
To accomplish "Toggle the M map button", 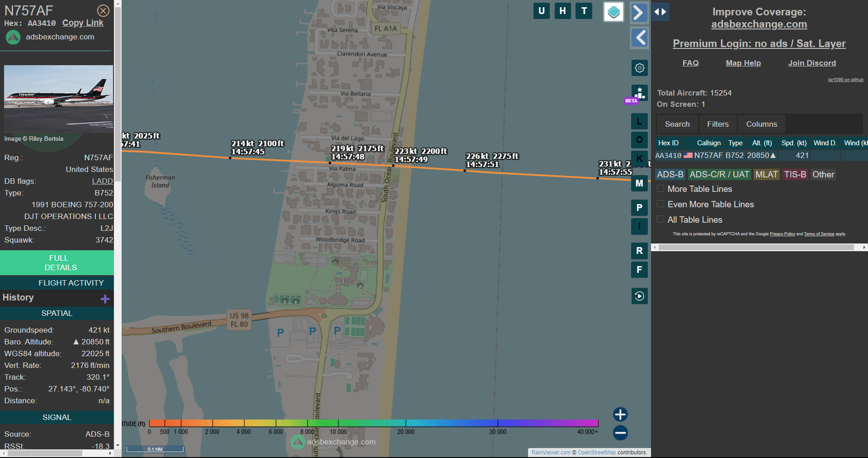I will coord(639,183).
